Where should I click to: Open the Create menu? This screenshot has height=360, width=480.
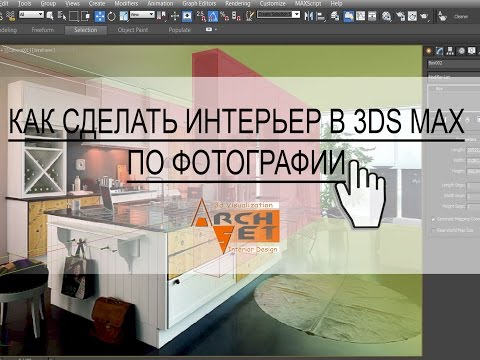97,4
